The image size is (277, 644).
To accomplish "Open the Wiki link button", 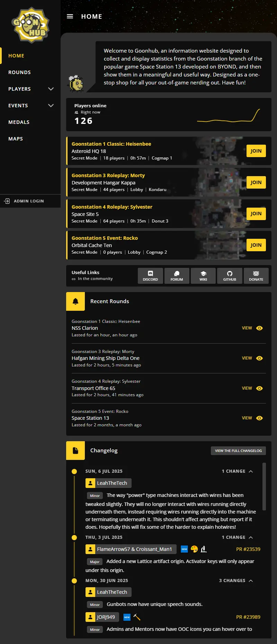I will click(x=203, y=276).
